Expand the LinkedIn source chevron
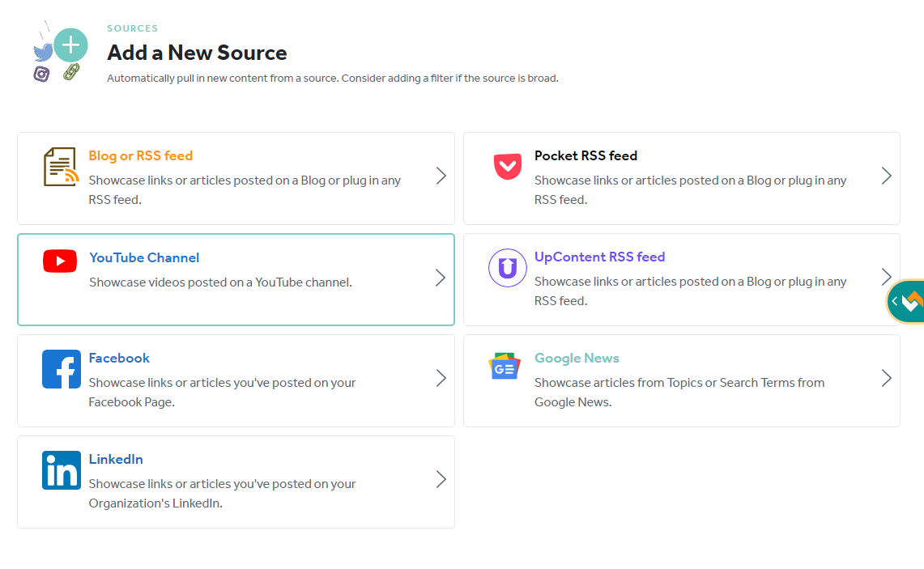 (x=441, y=479)
